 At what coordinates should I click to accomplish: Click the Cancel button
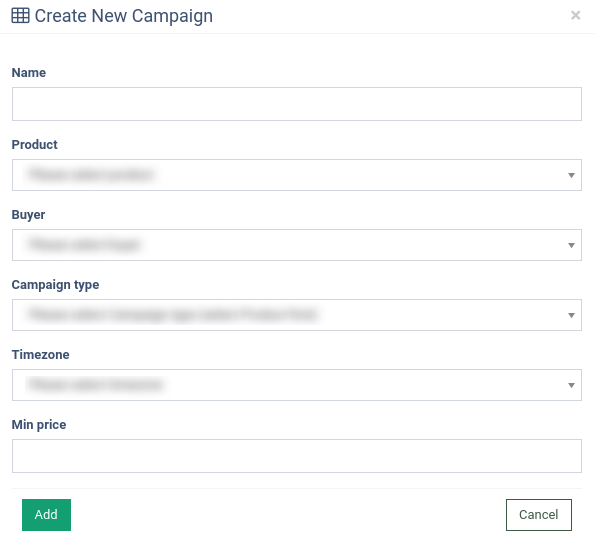point(538,515)
